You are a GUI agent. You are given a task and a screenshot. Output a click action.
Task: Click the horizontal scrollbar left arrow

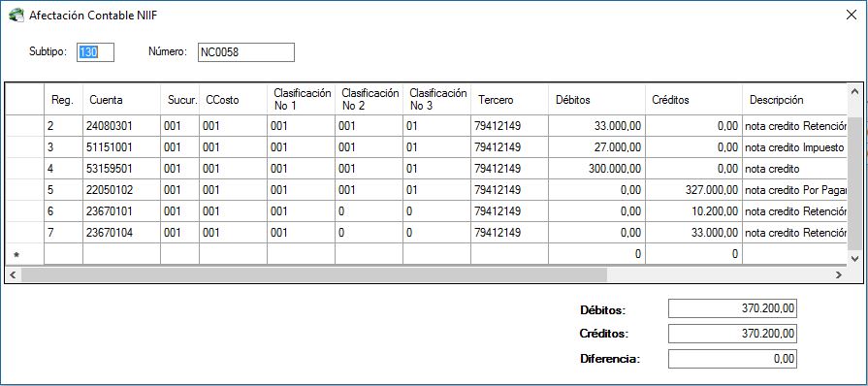tap(13, 274)
